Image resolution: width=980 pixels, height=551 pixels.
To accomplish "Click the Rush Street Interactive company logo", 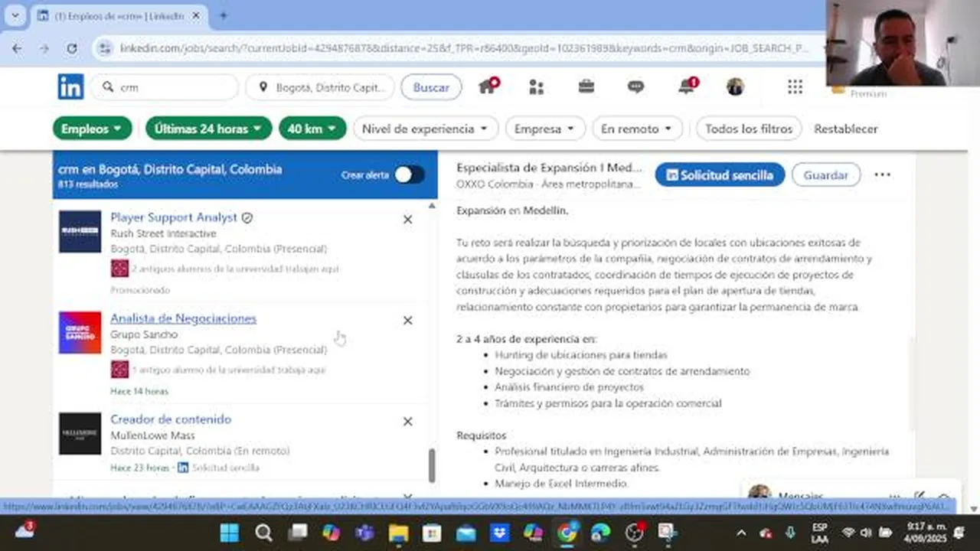I will click(80, 232).
